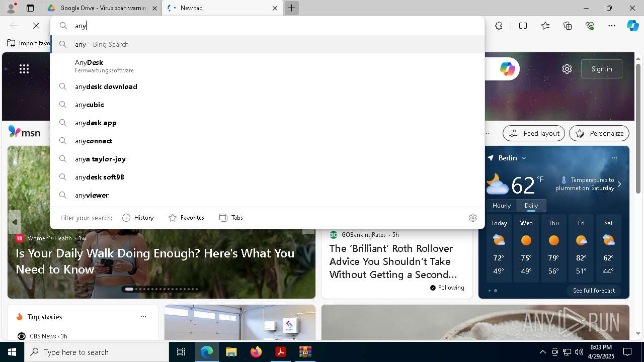This screenshot has height=362, width=644.
Task: Open the apps grid launcher icon
Action: tap(24, 69)
